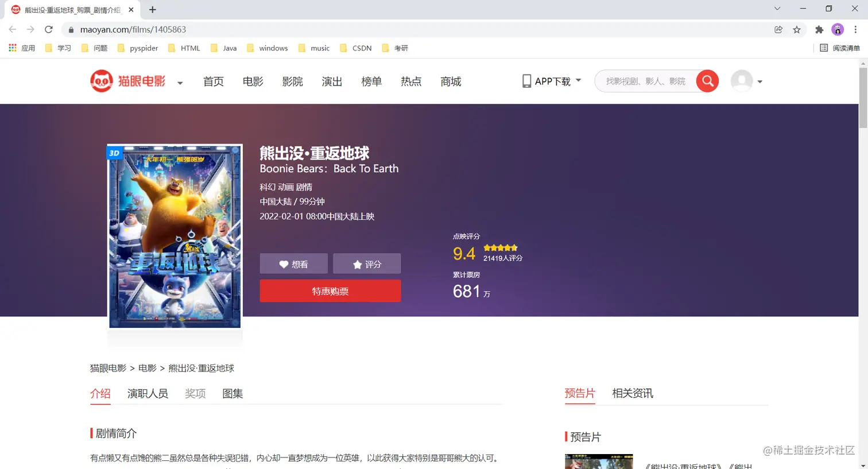Open the 榜单 nav menu item
The width and height of the screenshot is (868, 469).
371,82
